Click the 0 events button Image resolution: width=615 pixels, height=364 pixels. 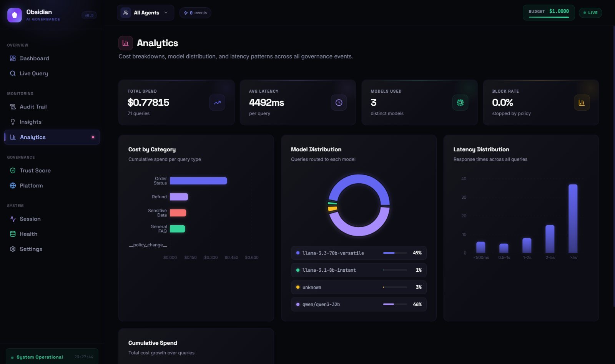point(195,13)
